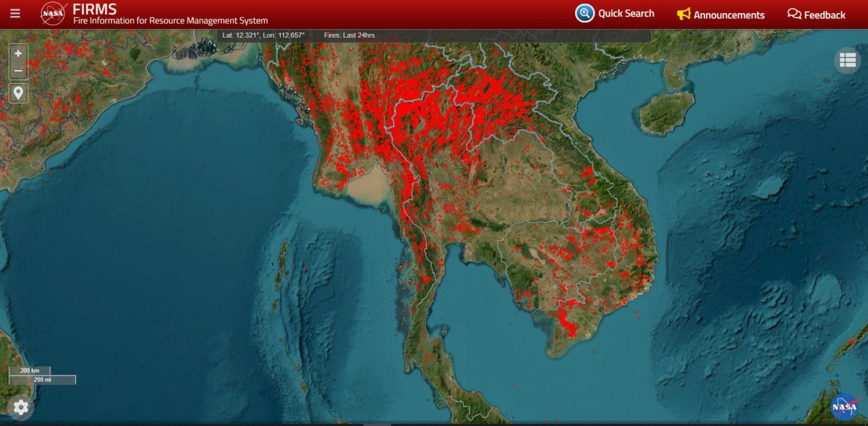
Task: Zoom out the map with minus button
Action: [x=18, y=71]
